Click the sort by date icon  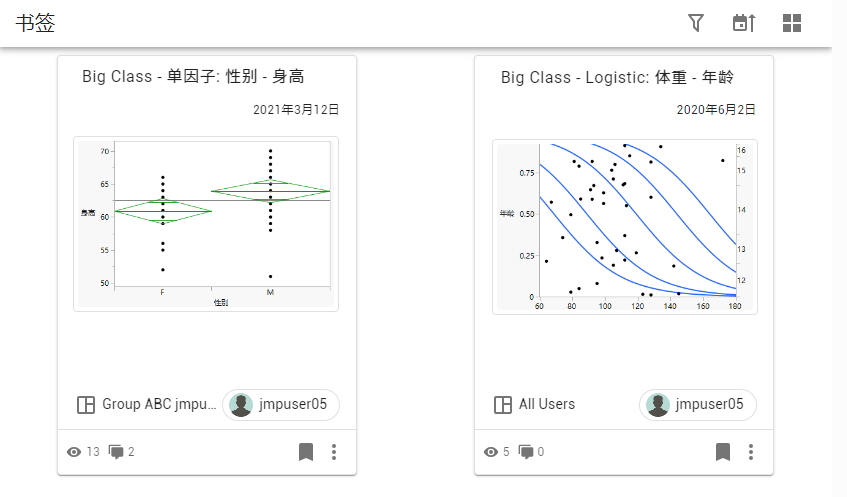coord(744,23)
